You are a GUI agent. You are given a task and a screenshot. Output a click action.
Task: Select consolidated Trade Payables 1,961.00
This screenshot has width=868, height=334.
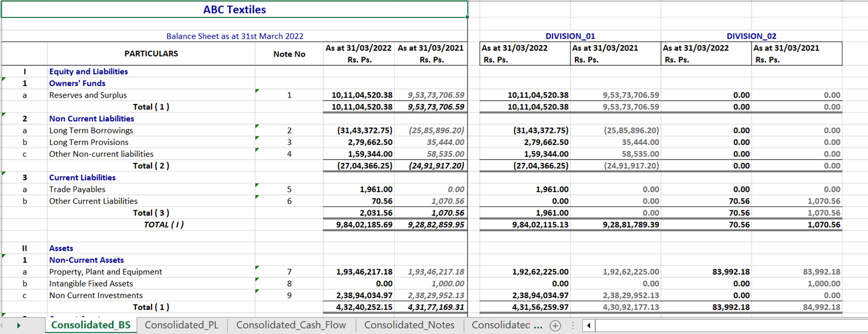[x=376, y=190]
